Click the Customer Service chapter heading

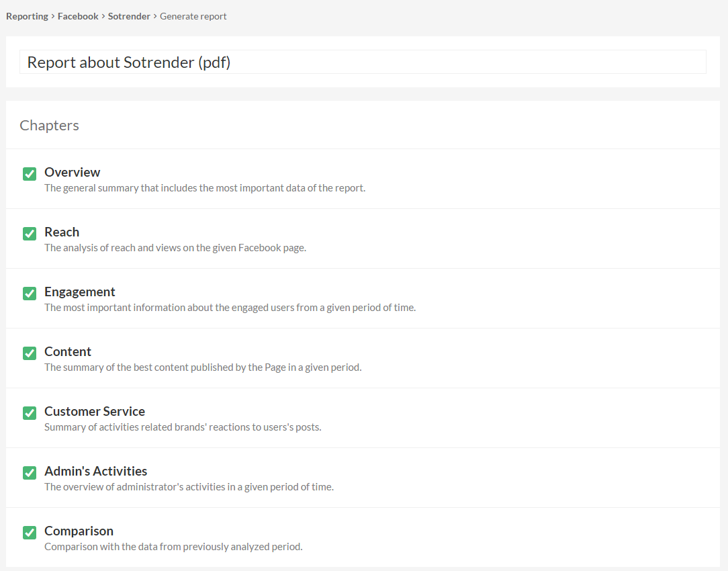(95, 412)
